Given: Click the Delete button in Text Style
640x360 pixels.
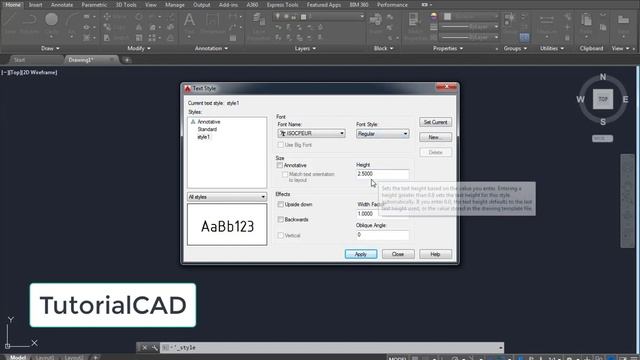Looking at the screenshot, I should (436, 152).
